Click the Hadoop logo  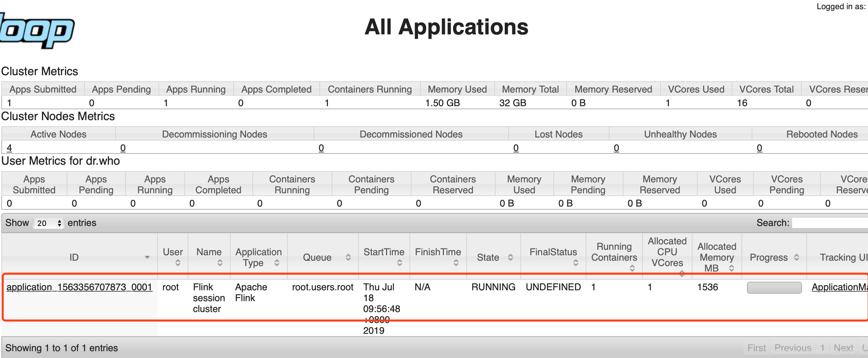[37, 31]
